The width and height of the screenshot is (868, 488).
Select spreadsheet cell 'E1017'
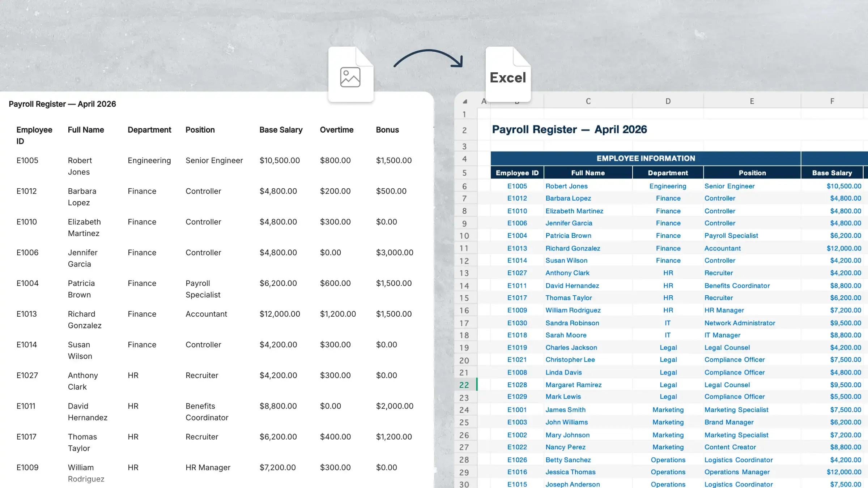click(517, 298)
